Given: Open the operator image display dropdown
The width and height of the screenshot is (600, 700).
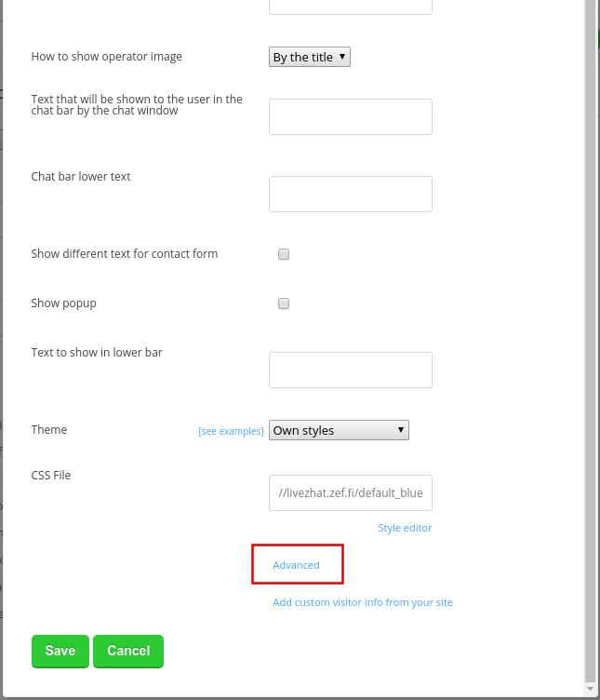Looking at the screenshot, I should coord(310,57).
